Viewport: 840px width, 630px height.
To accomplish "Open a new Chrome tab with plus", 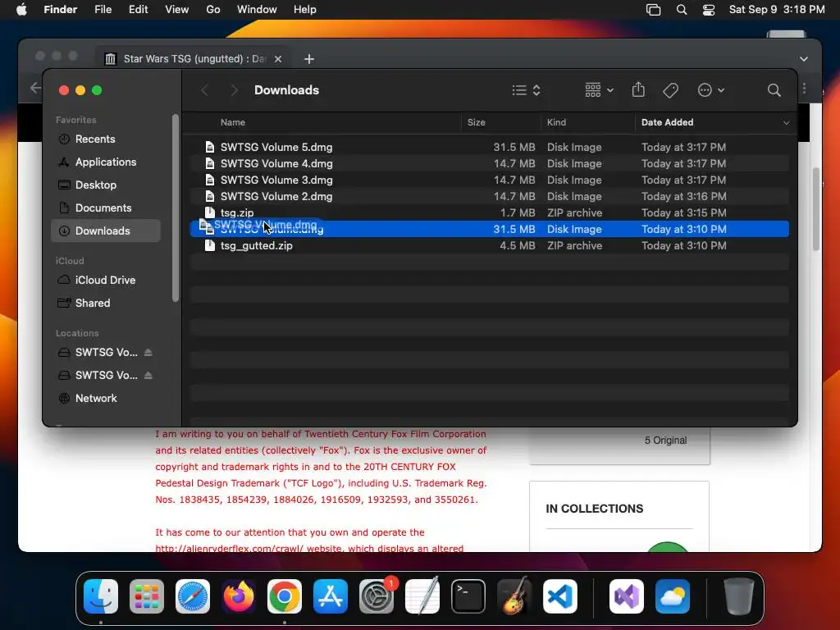I will (x=309, y=59).
